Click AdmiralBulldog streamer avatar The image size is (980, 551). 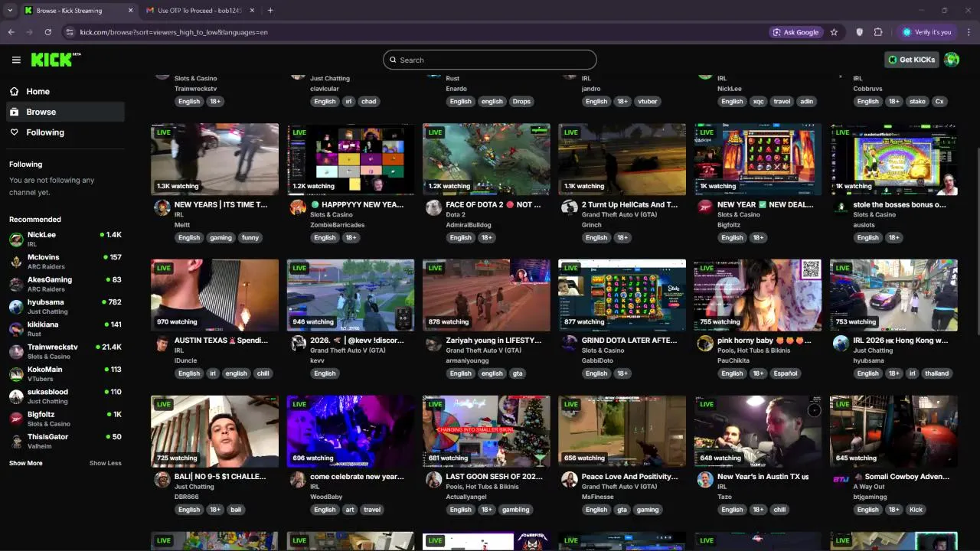click(433, 207)
